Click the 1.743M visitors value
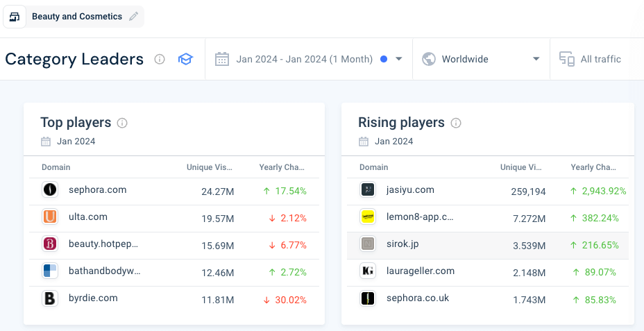Screen dimensions: 644x331 tap(529, 300)
